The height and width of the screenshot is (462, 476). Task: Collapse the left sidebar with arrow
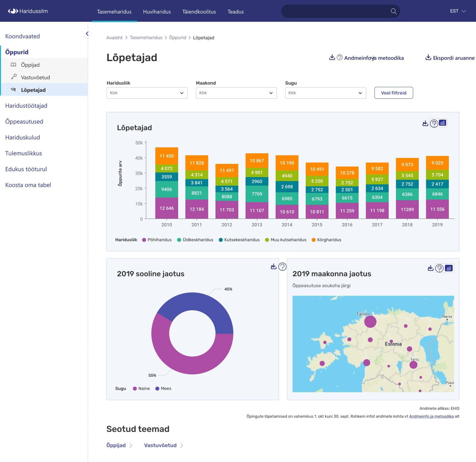tap(87, 34)
